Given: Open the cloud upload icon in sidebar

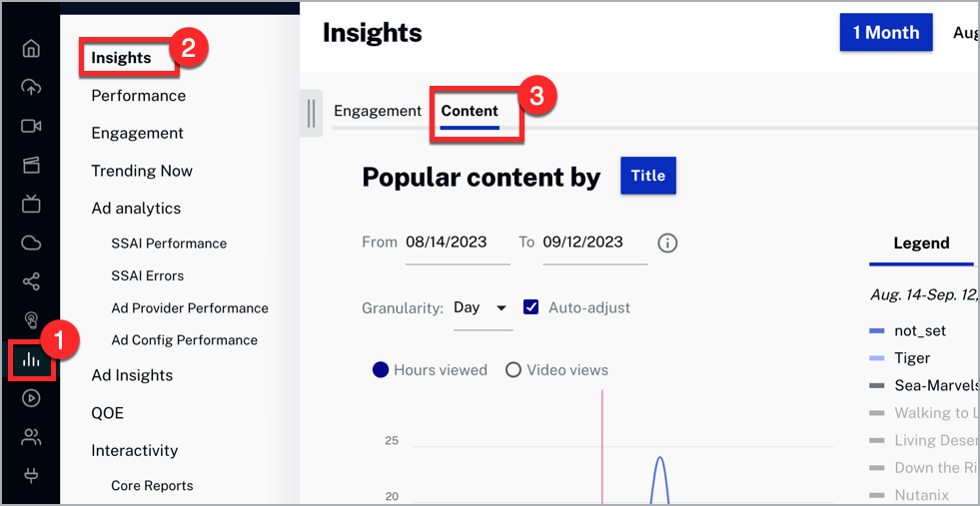Looking at the screenshot, I should 31,87.
